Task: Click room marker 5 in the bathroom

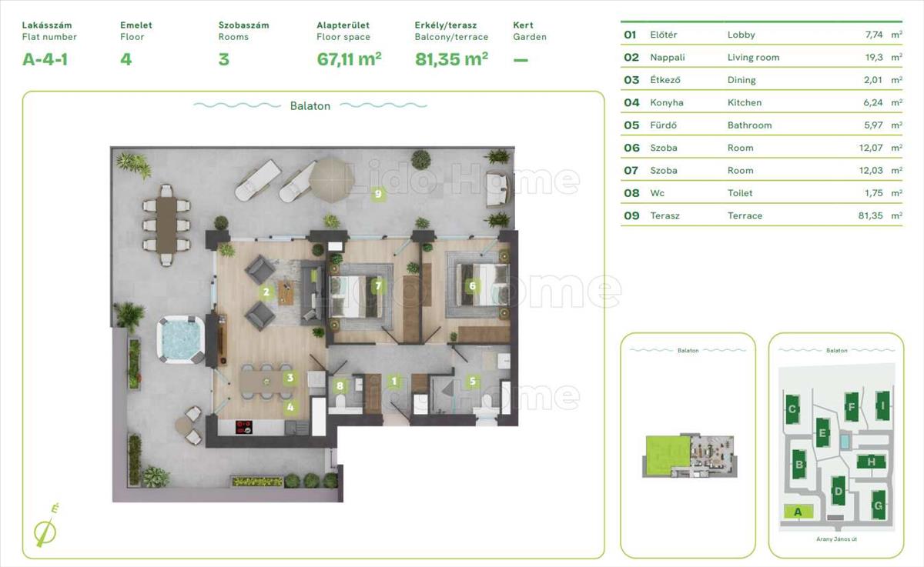Action: [473, 380]
